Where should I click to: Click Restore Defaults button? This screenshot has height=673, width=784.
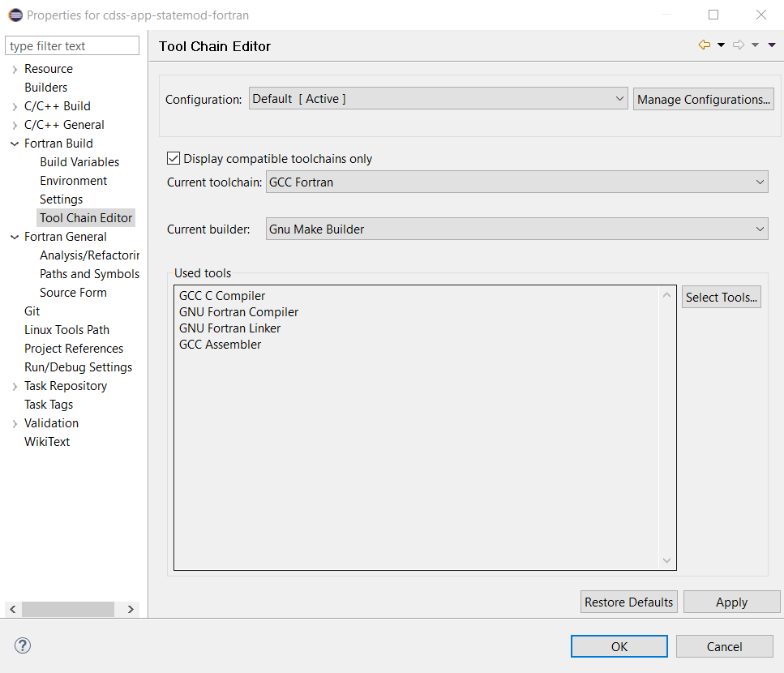tap(628, 602)
